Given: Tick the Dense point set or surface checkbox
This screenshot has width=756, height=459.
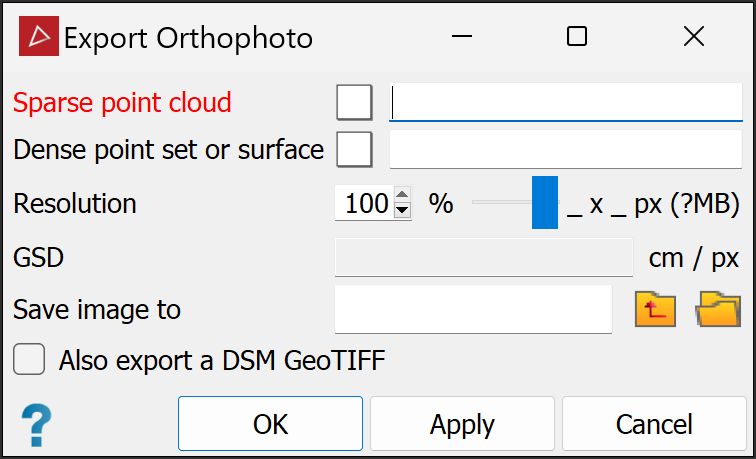Looking at the screenshot, I should (x=354, y=150).
